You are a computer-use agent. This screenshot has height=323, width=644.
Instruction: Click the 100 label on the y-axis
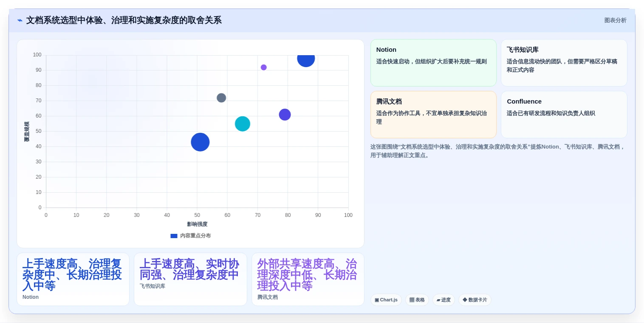pos(37,55)
